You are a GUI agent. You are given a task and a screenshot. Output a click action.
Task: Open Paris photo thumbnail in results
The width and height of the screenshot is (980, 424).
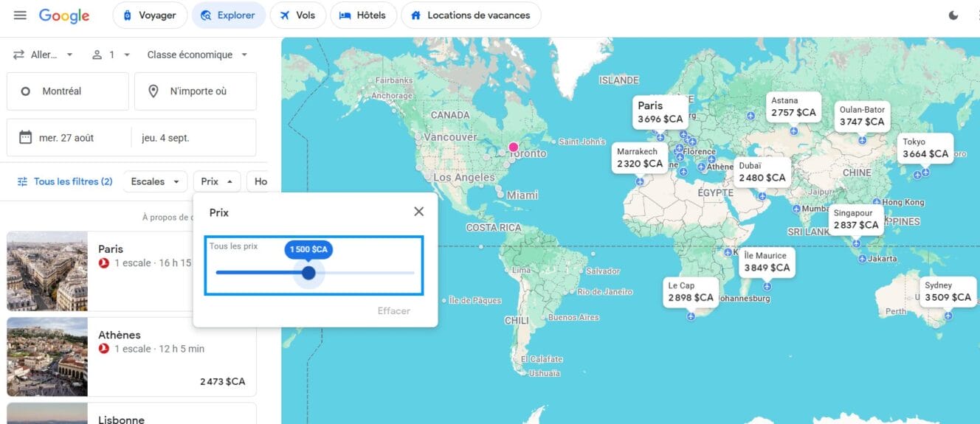[x=47, y=271]
